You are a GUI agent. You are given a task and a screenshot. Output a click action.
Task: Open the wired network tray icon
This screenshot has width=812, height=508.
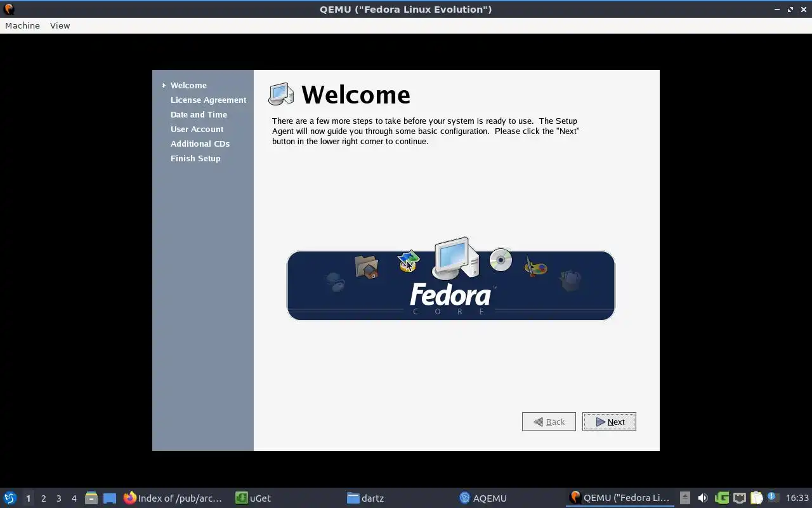click(739, 498)
